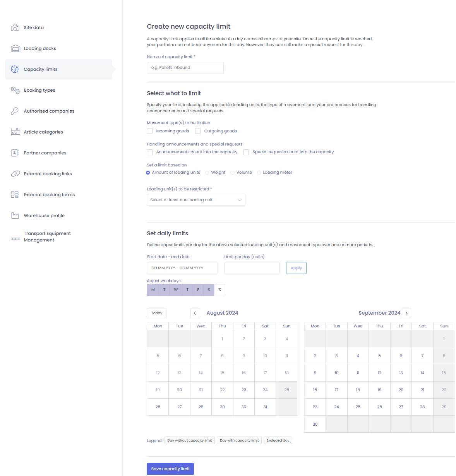Go to previous month in calendar
Image resolution: width=456 pixels, height=476 pixels.
pos(195,313)
